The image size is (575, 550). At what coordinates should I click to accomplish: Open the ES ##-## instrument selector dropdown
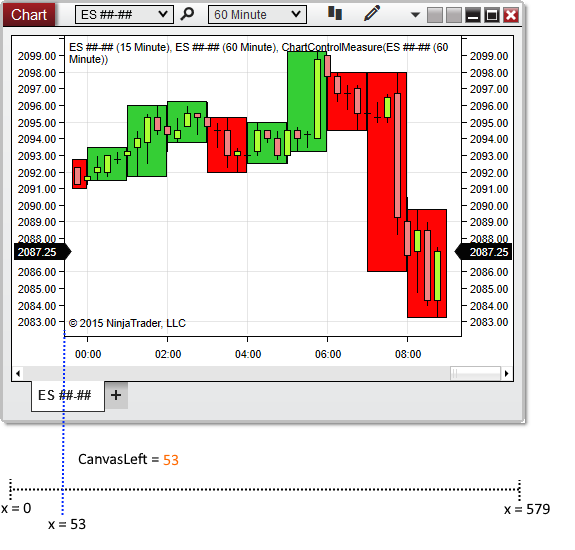(x=124, y=15)
